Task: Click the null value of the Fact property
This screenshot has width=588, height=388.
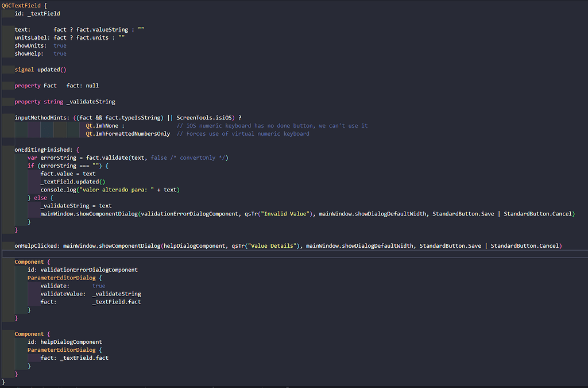Action: click(92, 86)
